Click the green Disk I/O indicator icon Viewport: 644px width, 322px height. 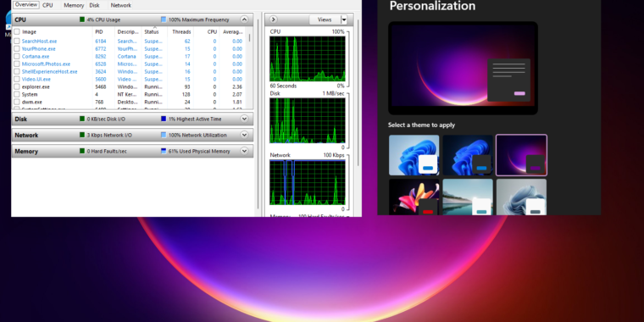tap(82, 119)
